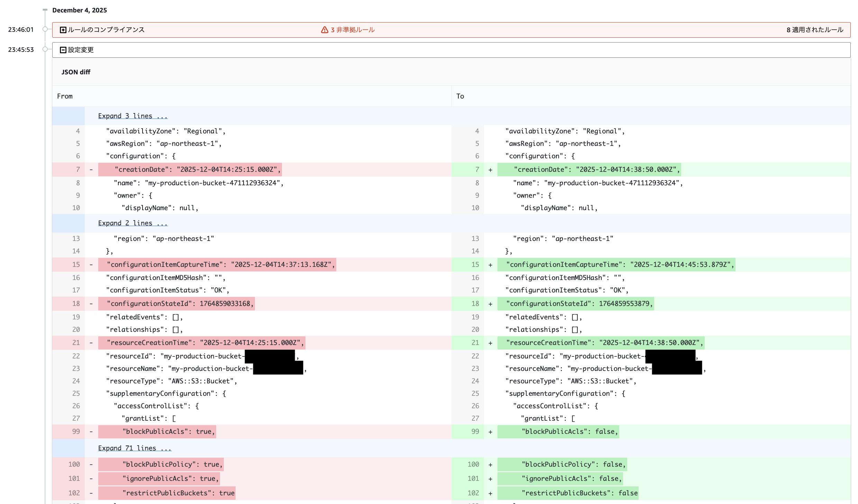858x504 pixels.
Task: Expand the ルールのコンプライアンス plus icon
Action: (63, 30)
